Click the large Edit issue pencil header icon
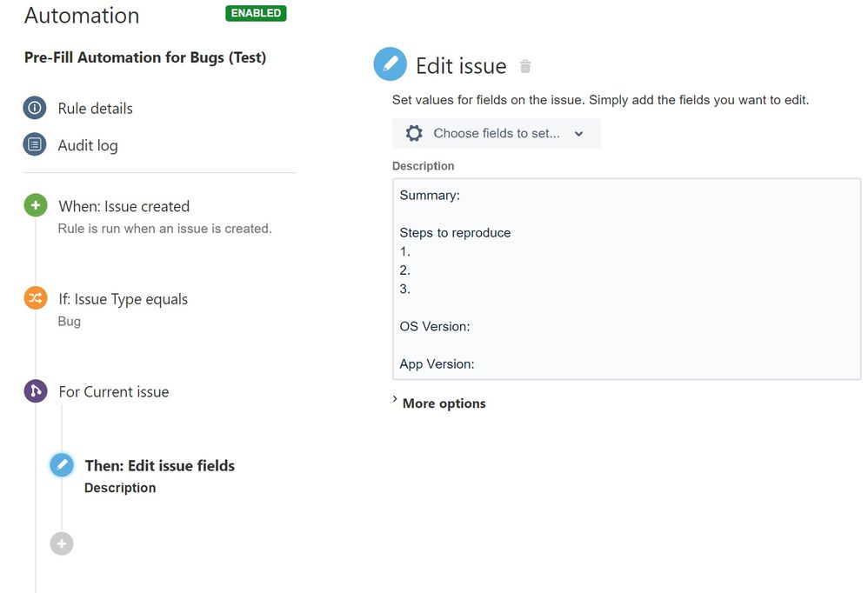The image size is (868, 593). coord(390,64)
